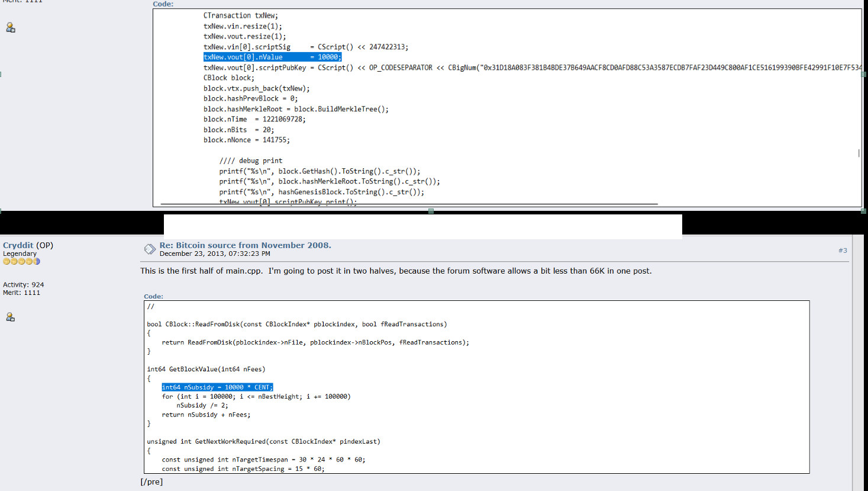This screenshot has height=491, width=868.
Task: Click the view-profile icon in the top post
Action: tap(10, 28)
